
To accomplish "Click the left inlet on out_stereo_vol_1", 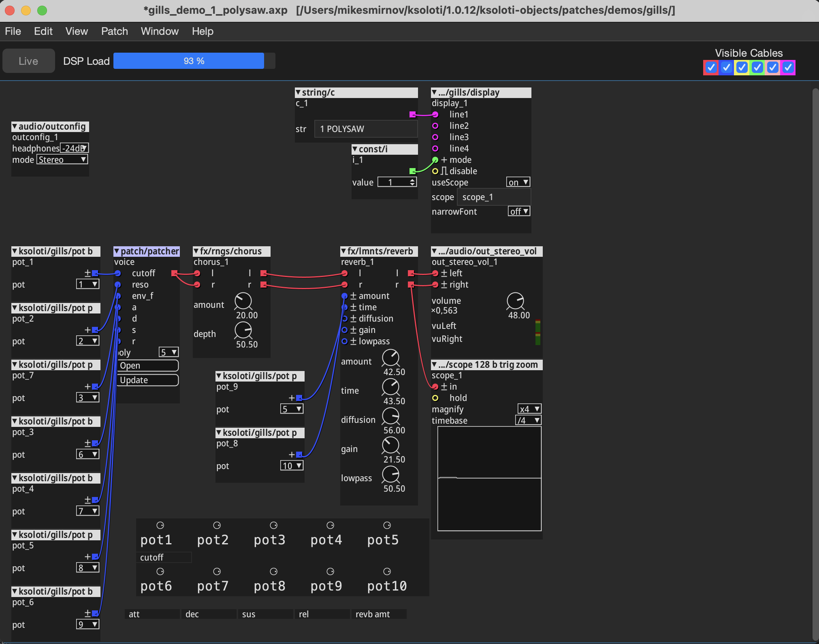I will coord(435,273).
